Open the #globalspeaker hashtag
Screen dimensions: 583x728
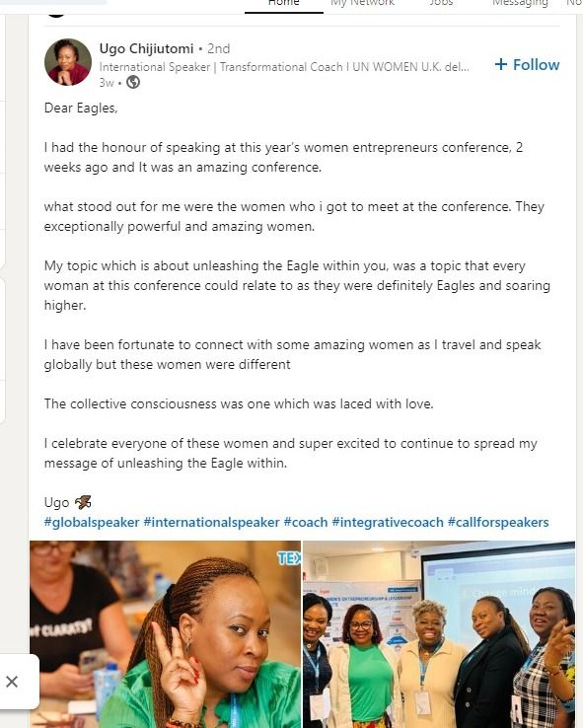click(92, 522)
